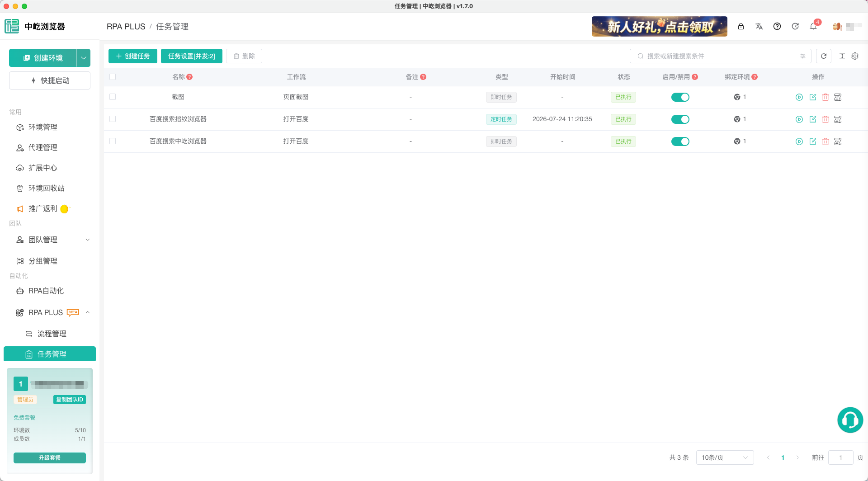Click the language translation icon

[x=759, y=26]
